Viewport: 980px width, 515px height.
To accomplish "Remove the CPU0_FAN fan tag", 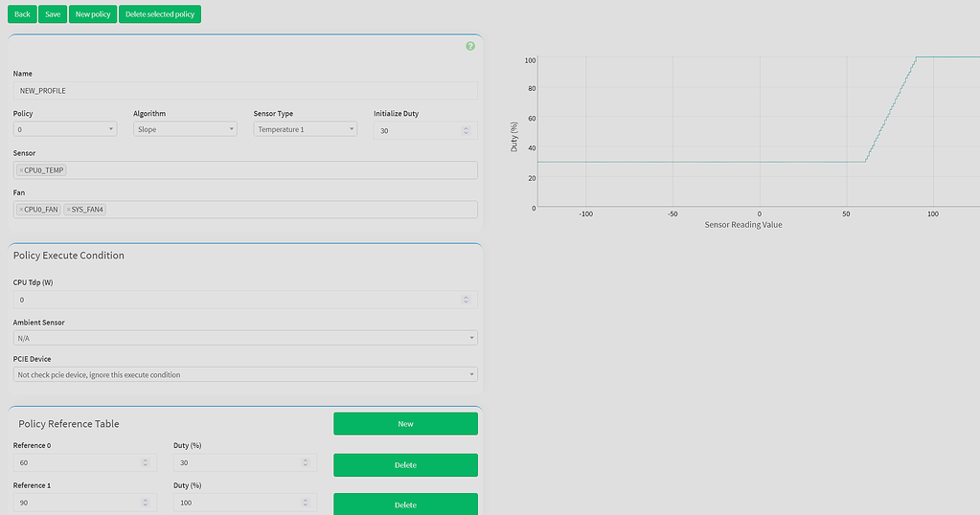I will (x=21, y=210).
